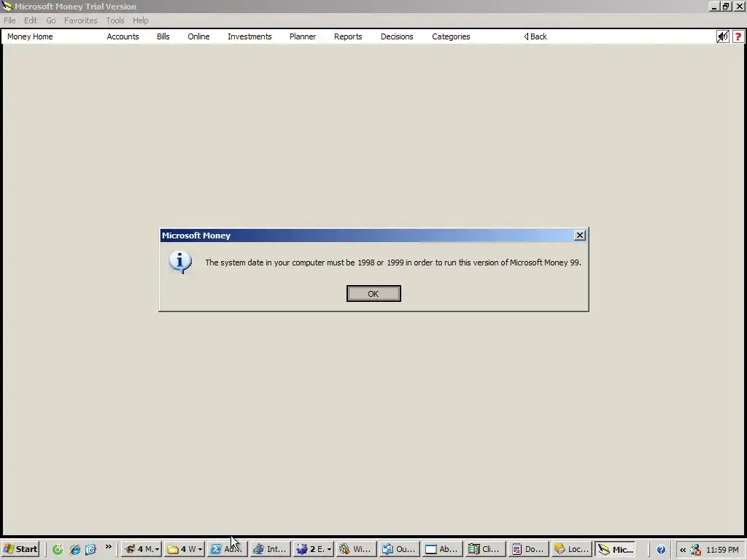The image size is (747, 560).
Task: Open the Investments section
Action: tap(249, 36)
